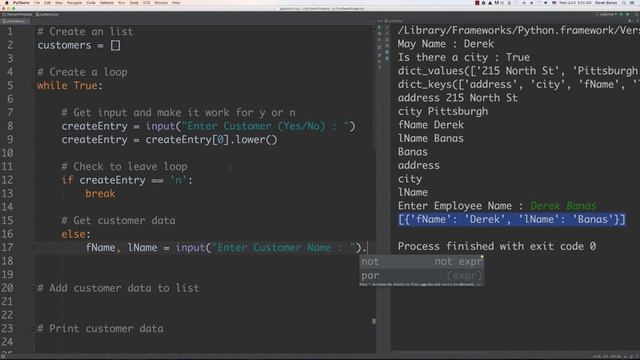Click the editor vertical scrollbar marker
Screen dimensions: 640x360
(373, 321)
